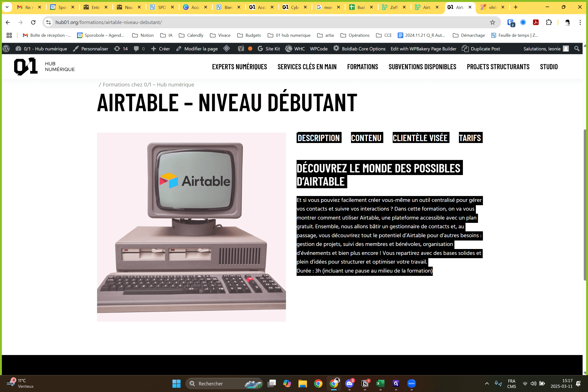This screenshot has width=588, height=392.
Task: Open the browser extensions puzzle menu
Action: (548, 22)
